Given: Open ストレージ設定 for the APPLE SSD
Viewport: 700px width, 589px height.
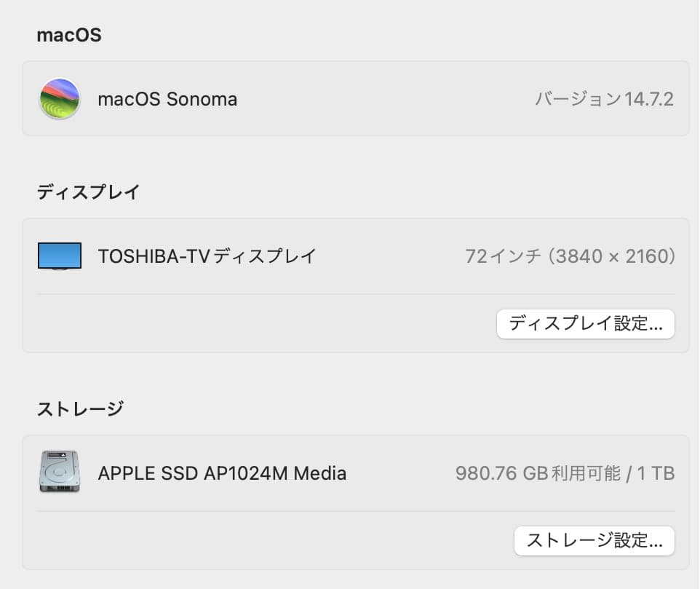Looking at the screenshot, I should click(x=594, y=541).
